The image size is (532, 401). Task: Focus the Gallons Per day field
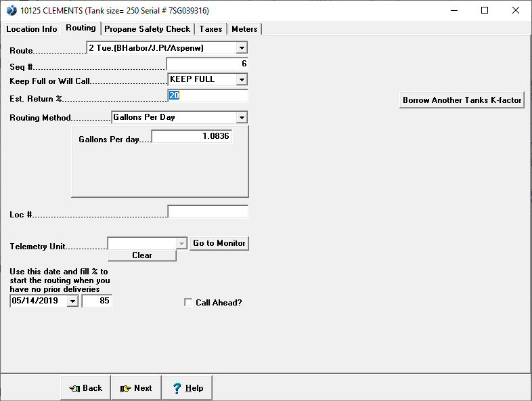pos(192,137)
